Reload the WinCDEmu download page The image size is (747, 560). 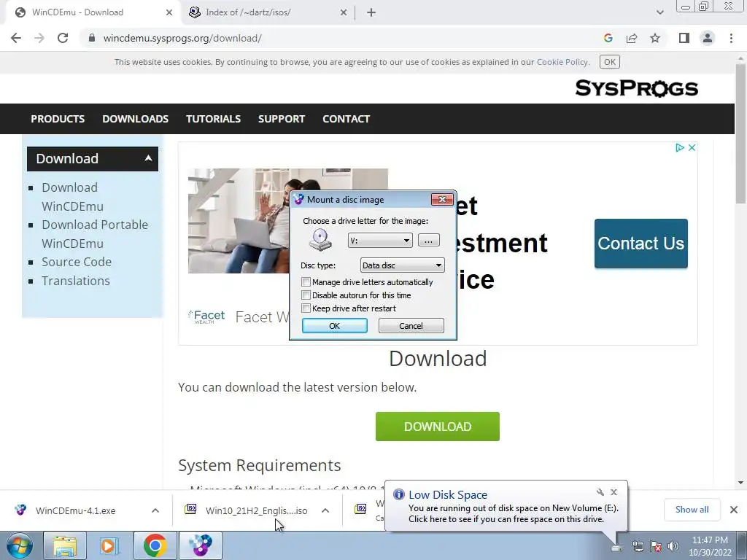pyautogui.click(x=63, y=38)
